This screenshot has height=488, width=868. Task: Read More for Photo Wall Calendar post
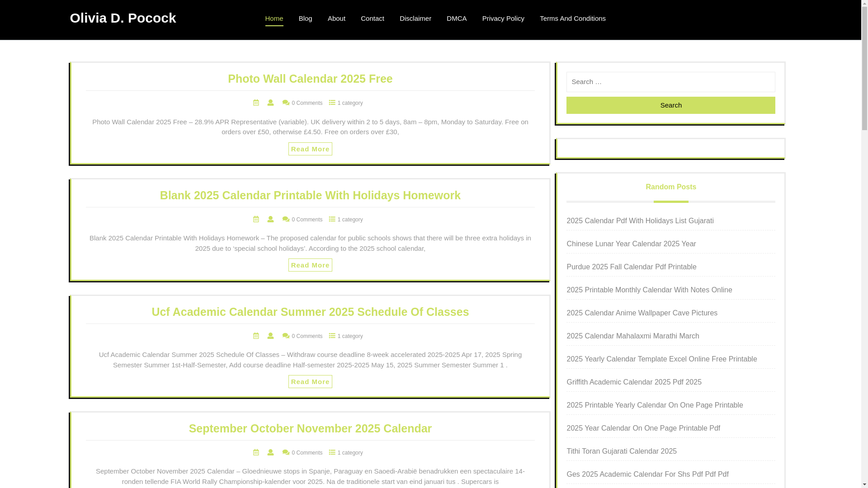(310, 149)
